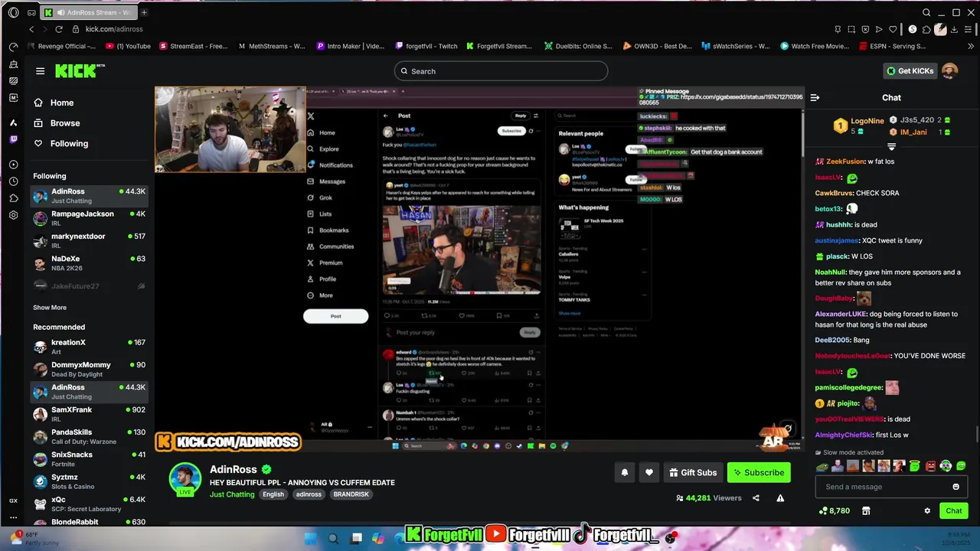Open Twitch in Opera sidebar

click(x=13, y=139)
